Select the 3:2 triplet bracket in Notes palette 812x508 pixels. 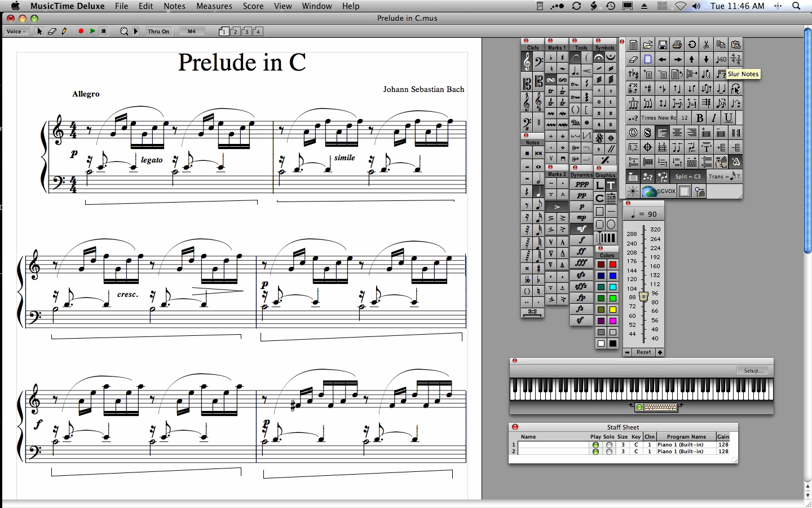[532, 312]
